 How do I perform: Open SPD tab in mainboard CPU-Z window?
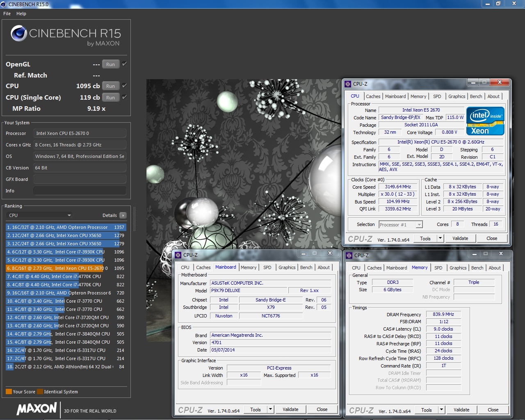pyautogui.click(x=267, y=267)
